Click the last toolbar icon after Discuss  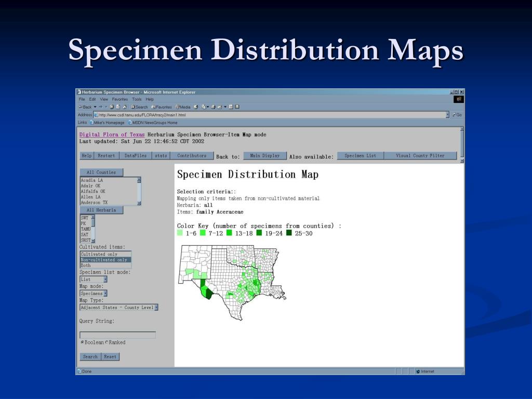pyautogui.click(x=237, y=107)
